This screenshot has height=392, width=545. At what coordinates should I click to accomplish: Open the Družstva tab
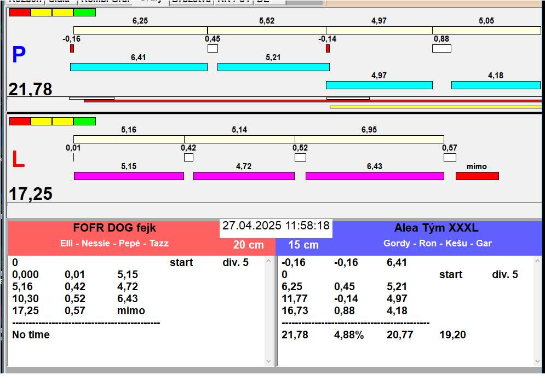click(191, 2)
